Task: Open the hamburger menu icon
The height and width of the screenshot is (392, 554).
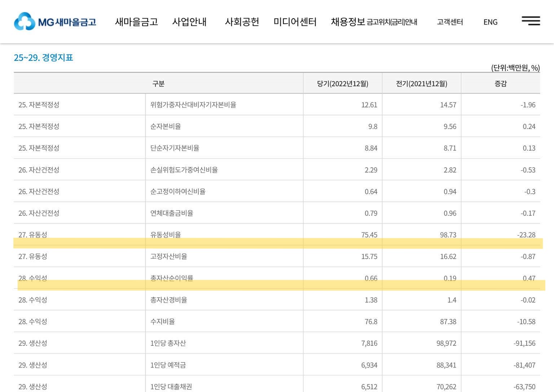Action: (531, 21)
